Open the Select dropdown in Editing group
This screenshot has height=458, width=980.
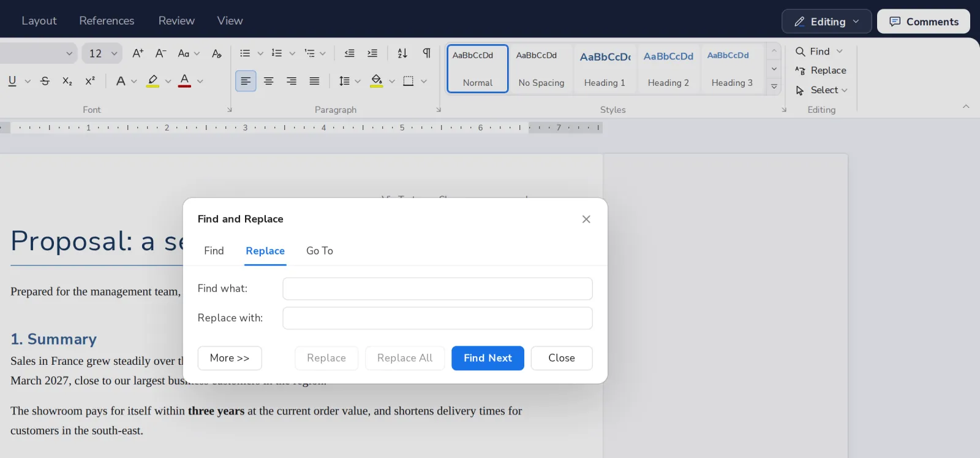click(821, 90)
